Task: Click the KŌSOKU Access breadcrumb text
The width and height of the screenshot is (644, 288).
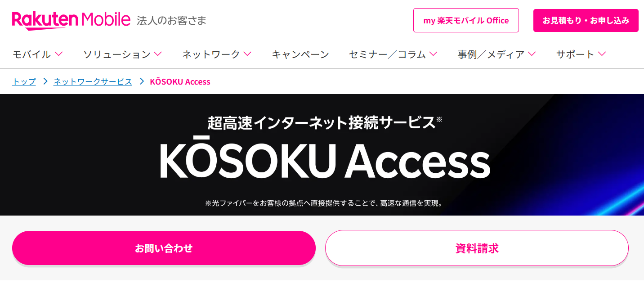Action: 180,81
